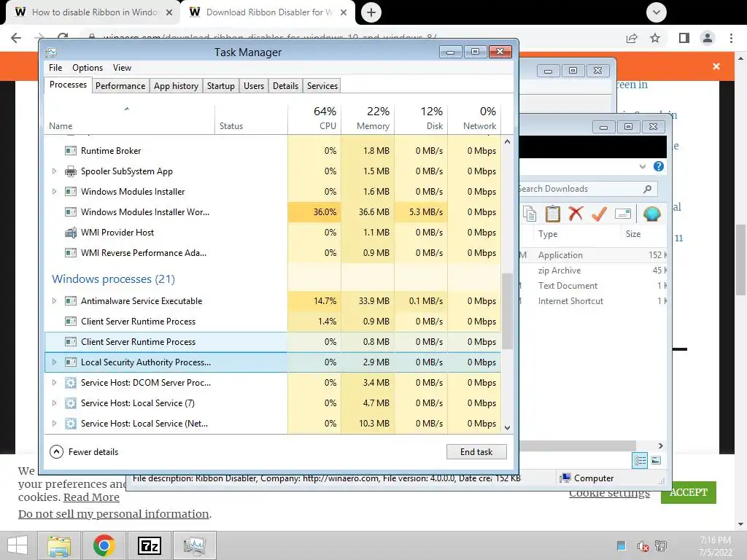
Task: Open the Options menu in Task Manager
Action: (88, 68)
